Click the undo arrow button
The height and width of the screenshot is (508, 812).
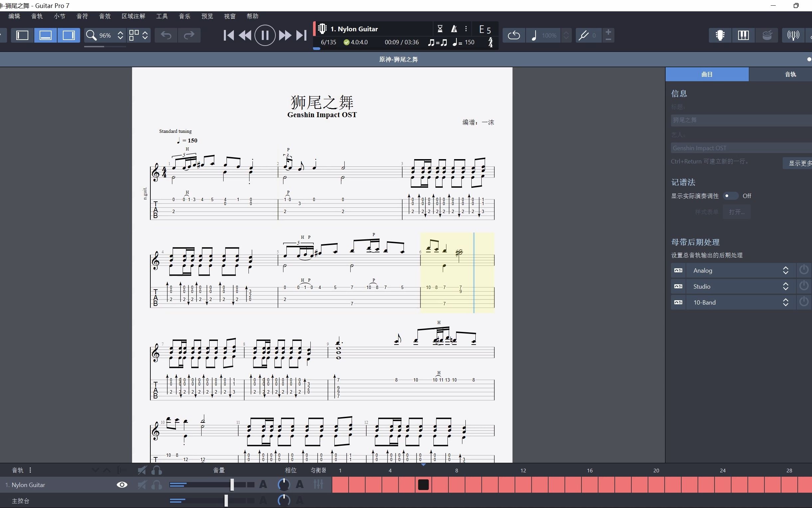point(166,35)
